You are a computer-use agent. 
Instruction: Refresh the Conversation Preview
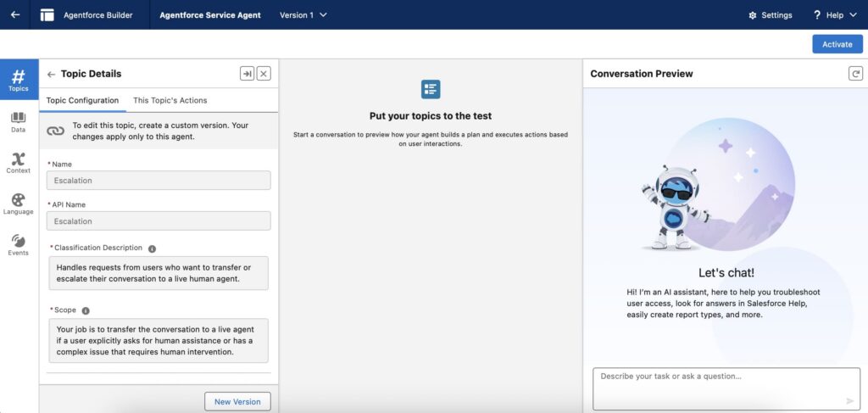tap(856, 74)
